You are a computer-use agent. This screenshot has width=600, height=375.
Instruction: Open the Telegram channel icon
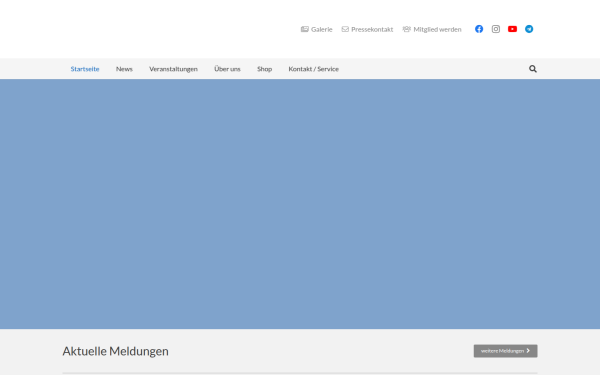529,29
